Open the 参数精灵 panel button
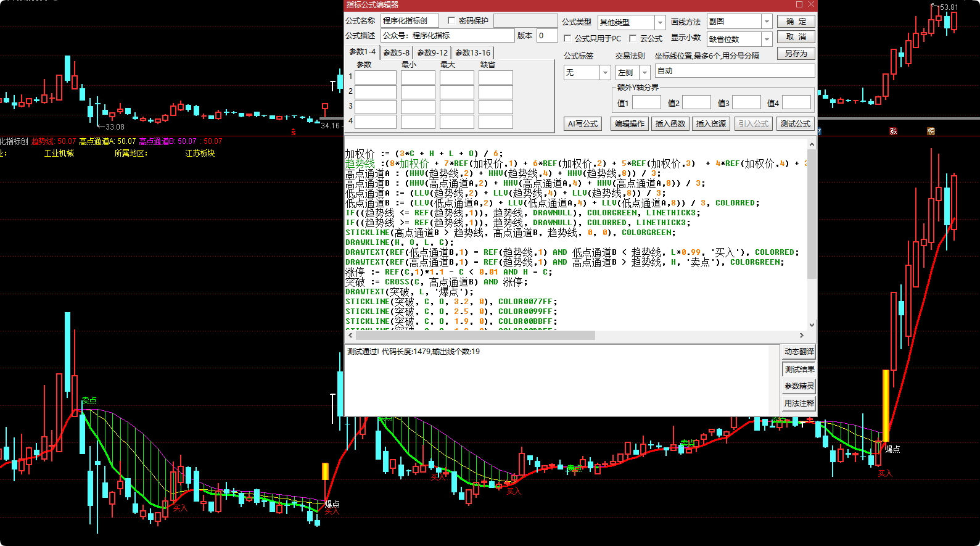This screenshot has height=546, width=980. [799, 386]
